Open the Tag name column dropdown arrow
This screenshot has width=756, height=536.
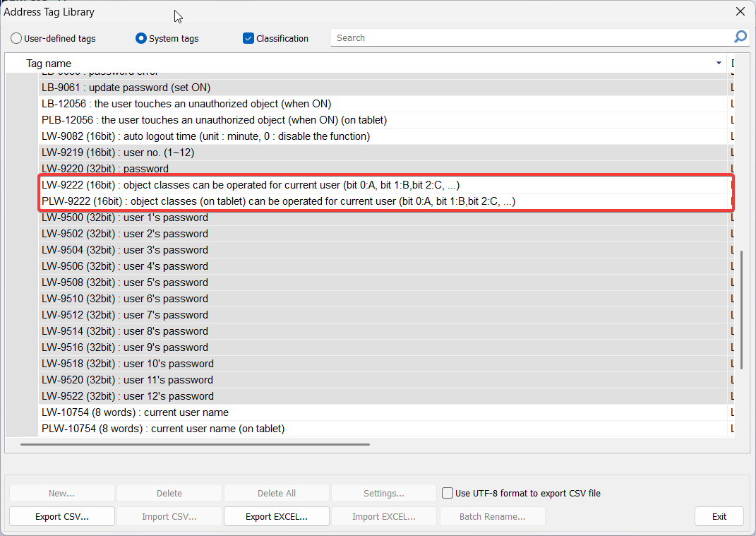click(719, 64)
